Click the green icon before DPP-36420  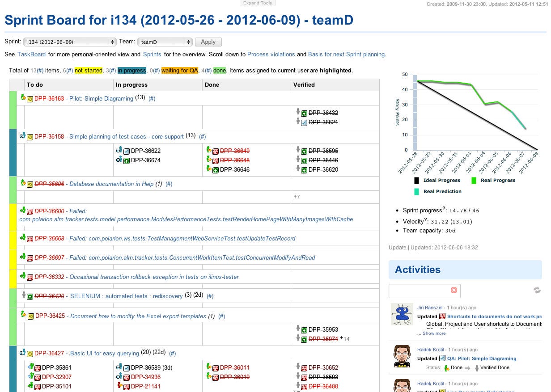coord(30,296)
